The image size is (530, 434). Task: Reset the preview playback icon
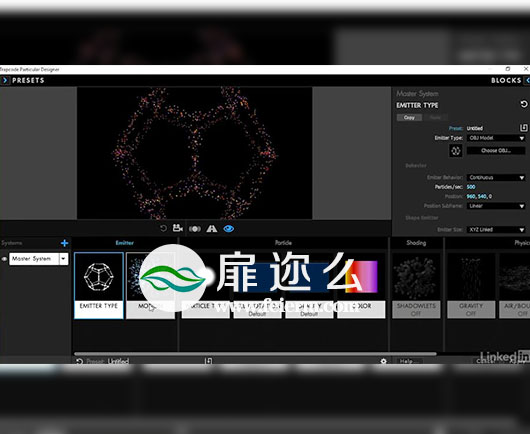pyautogui.click(x=163, y=229)
